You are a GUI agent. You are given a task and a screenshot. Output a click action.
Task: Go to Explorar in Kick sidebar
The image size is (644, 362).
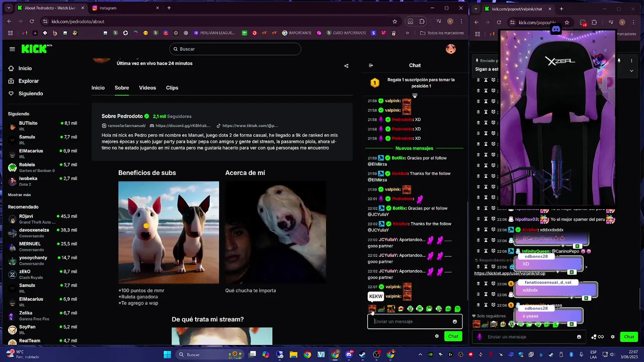click(x=29, y=81)
